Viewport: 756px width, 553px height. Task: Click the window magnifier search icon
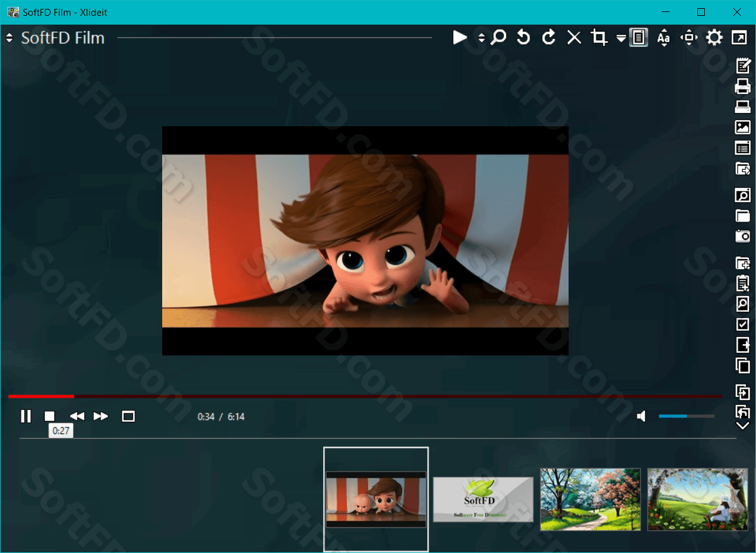click(x=743, y=195)
